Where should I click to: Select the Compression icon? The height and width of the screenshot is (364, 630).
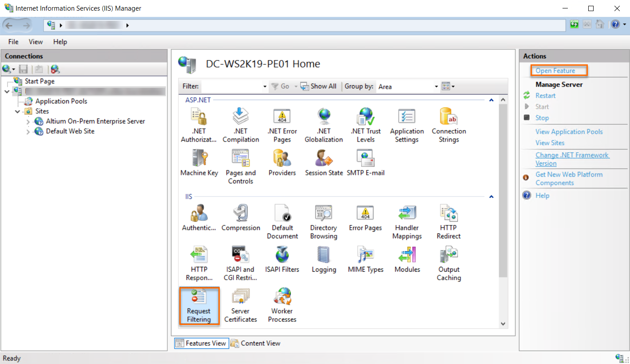click(x=241, y=218)
